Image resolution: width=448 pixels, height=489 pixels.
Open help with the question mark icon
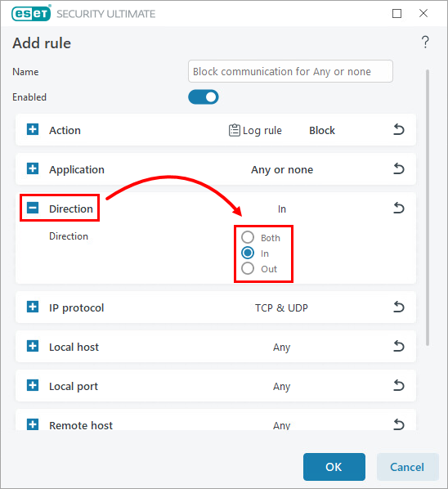(425, 42)
